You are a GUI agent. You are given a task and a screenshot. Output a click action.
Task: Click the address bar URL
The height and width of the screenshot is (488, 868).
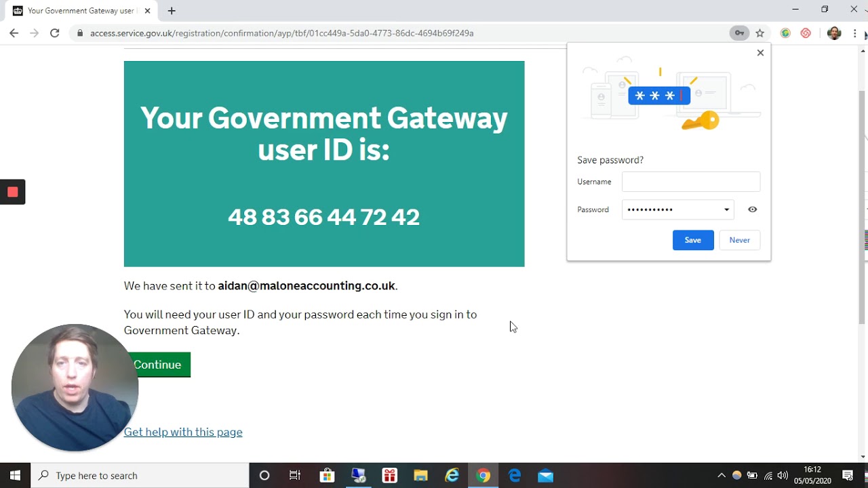pyautogui.click(x=281, y=33)
